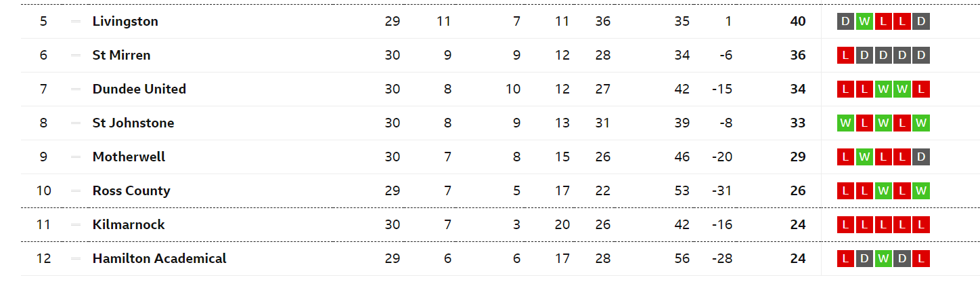
Task: Click the Dundee United team name
Action: tap(139, 89)
